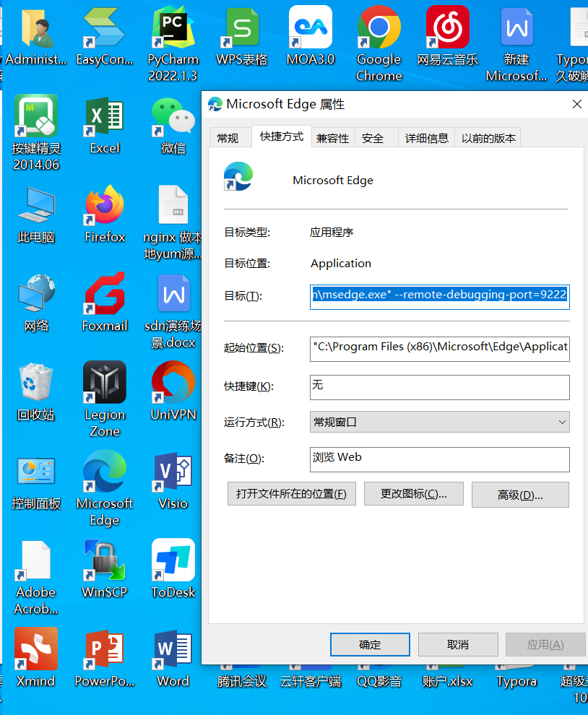Screen dimensions: 588x715
Task: Switch to the 详细信息 tab
Action: [426, 138]
